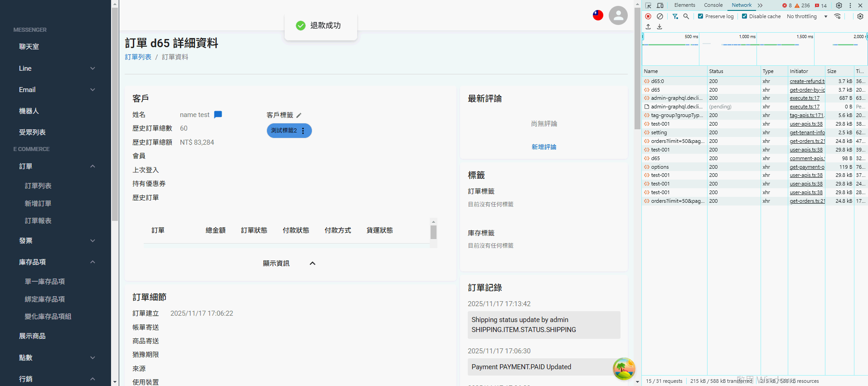
Task: Open options for tag 測試標籤2
Action: point(303,131)
